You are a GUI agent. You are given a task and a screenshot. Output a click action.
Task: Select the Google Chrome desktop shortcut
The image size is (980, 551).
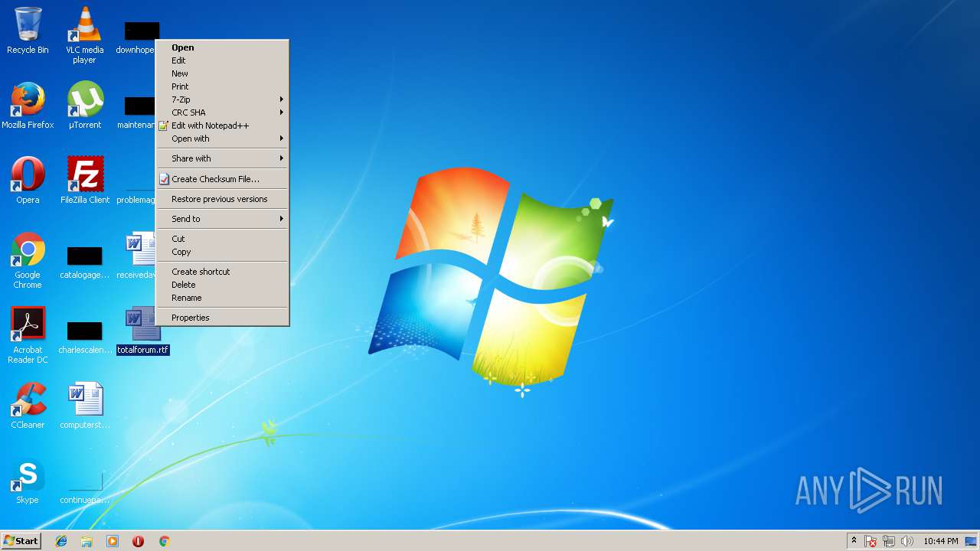click(x=28, y=260)
